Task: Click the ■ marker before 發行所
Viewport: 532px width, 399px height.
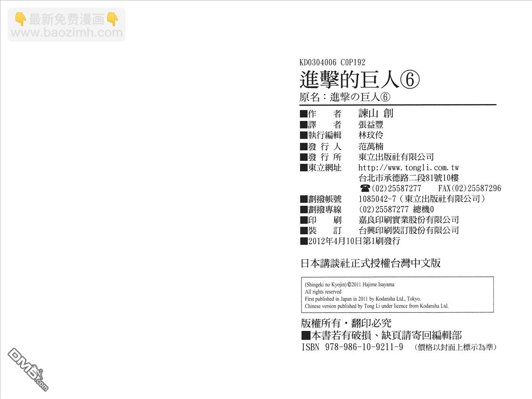Action: tap(303, 157)
